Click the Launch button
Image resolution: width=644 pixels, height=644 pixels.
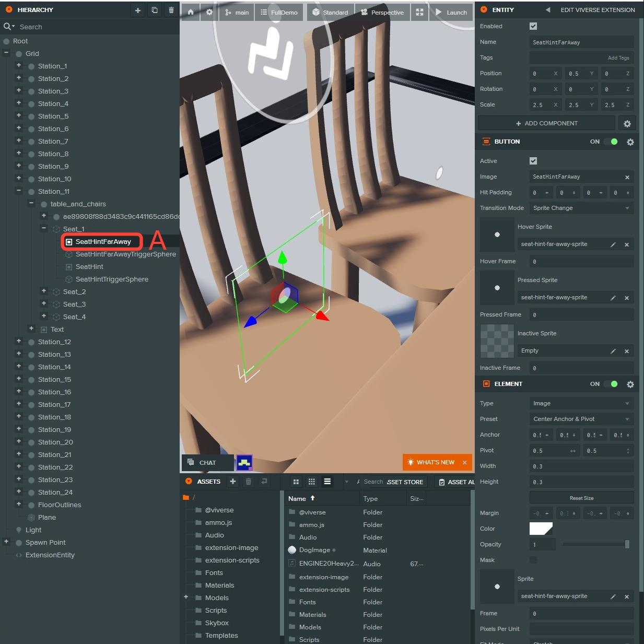451,12
